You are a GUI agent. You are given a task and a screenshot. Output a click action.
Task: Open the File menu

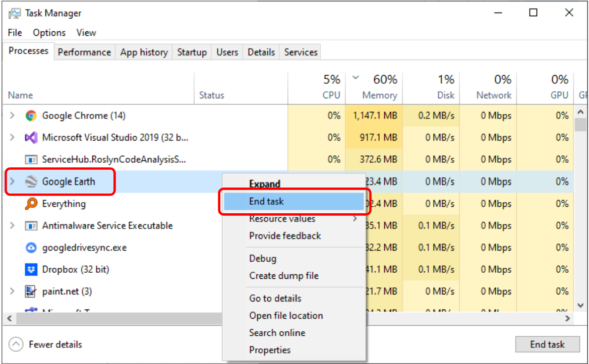[15, 33]
